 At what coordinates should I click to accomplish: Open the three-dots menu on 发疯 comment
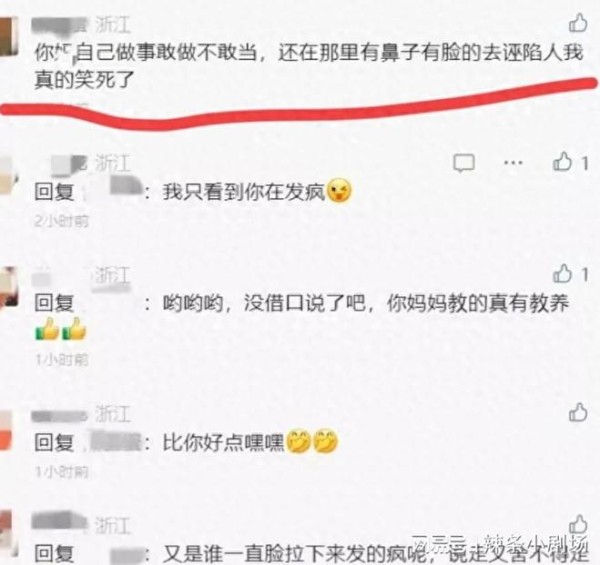513,163
